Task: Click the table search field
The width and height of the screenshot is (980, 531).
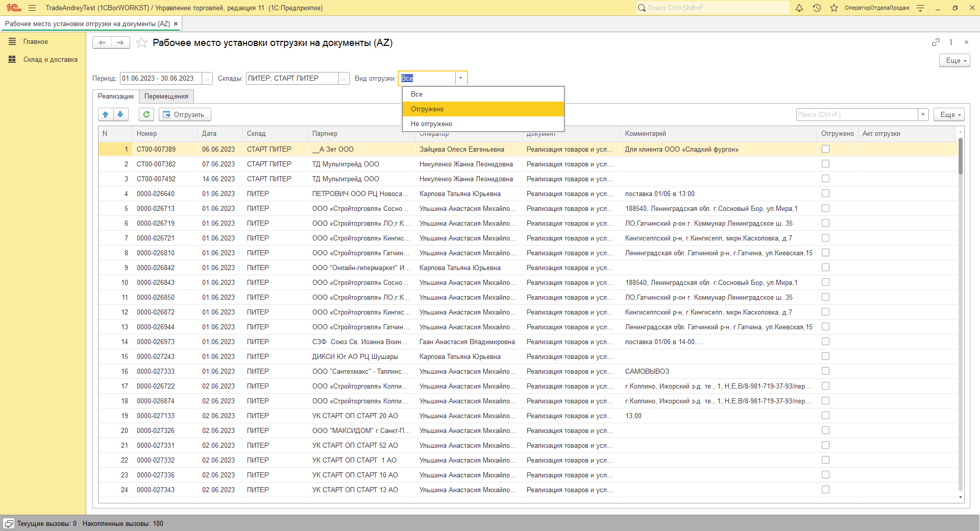Action: click(857, 114)
